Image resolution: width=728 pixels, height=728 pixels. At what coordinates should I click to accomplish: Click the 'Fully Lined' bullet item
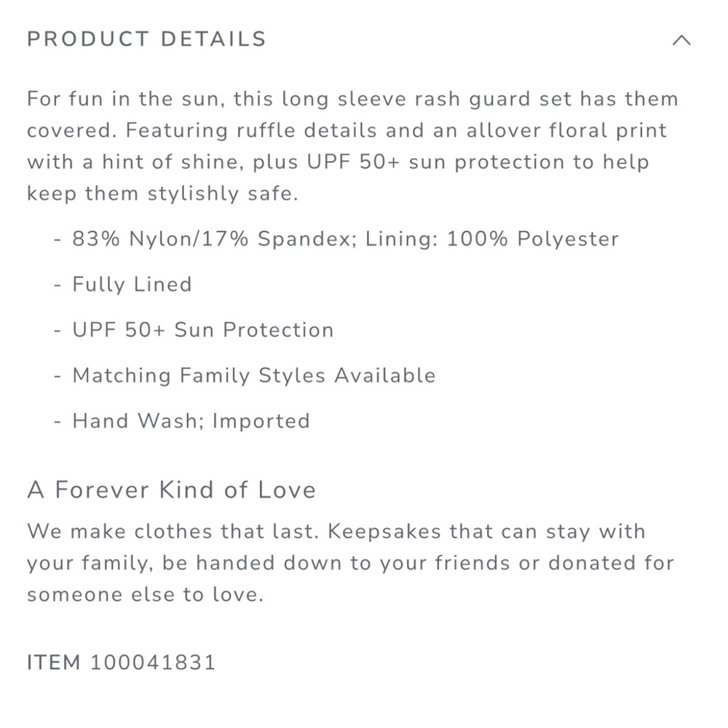click(132, 284)
